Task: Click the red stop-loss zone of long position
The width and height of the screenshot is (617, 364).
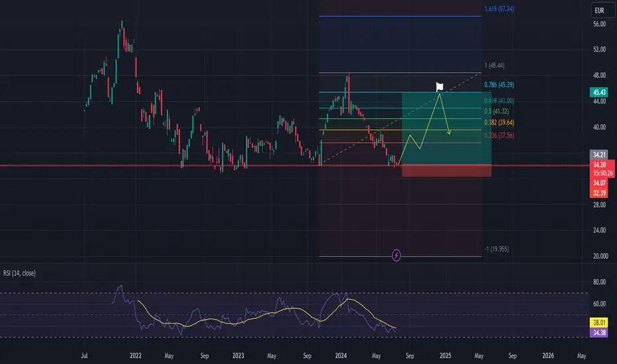Action: tap(446, 171)
